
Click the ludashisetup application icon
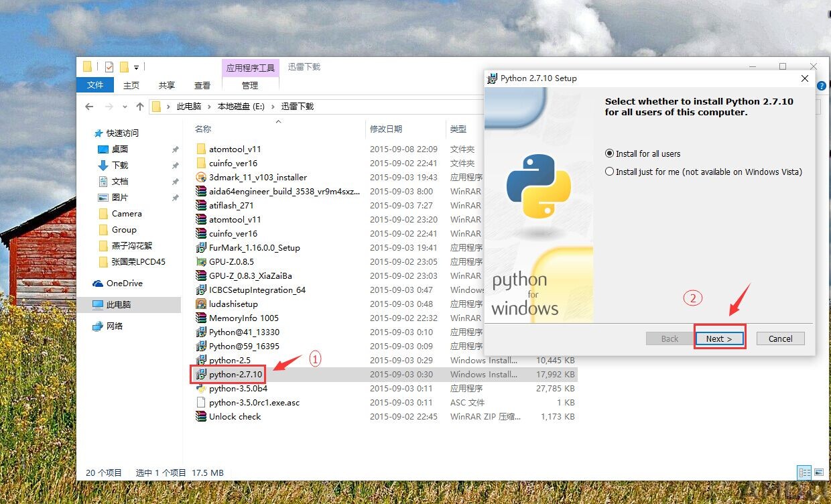coord(201,304)
